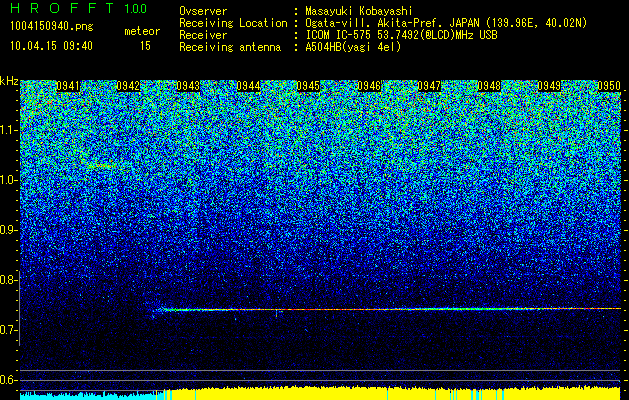This screenshot has width=629, height=400.
Task: Click the 0943 time marker
Action: (x=188, y=86)
